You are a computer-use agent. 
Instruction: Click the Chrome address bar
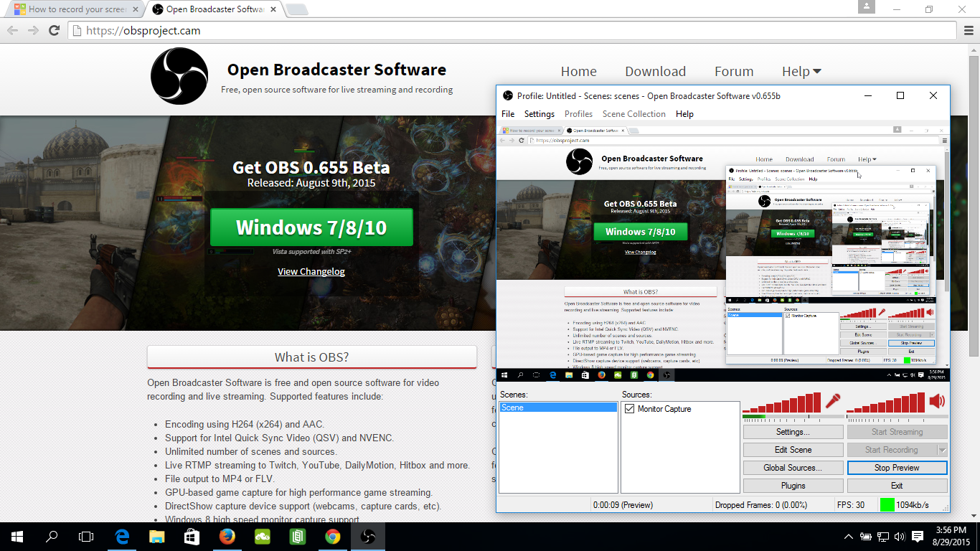point(512,30)
